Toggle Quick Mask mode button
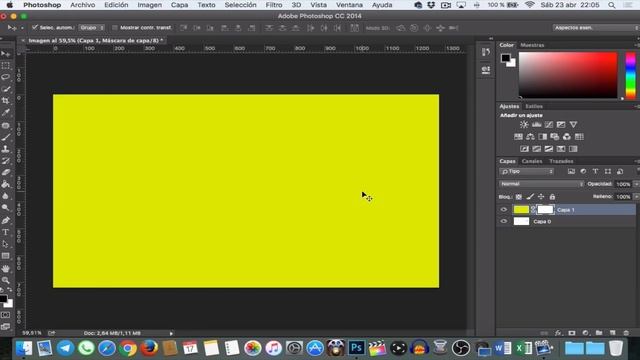Screen dimensions: 640x360 (6, 315)
